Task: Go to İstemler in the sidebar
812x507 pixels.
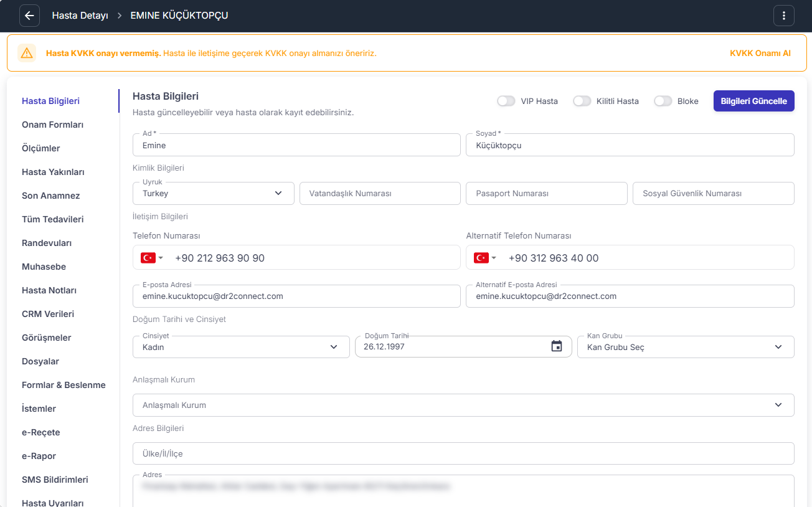Action: point(39,409)
